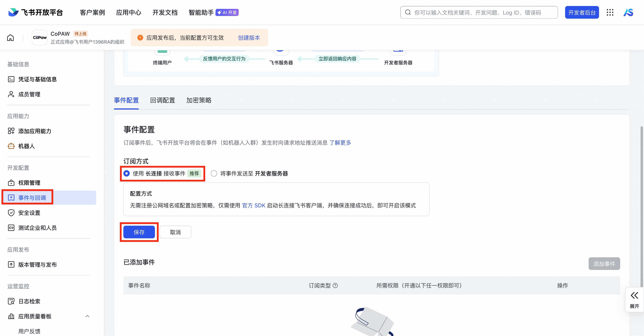Expand the 展开 side panel
This screenshot has width=644, height=336.
[634, 299]
